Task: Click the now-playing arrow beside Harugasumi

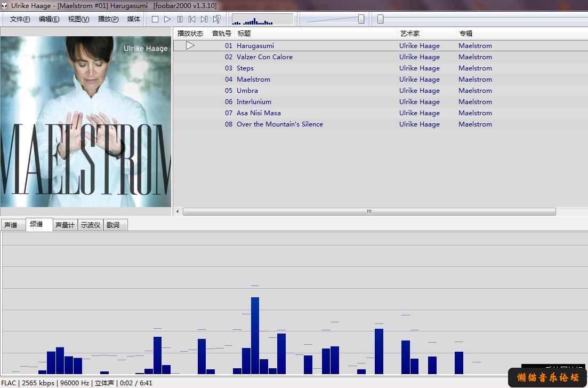Action: (x=190, y=46)
